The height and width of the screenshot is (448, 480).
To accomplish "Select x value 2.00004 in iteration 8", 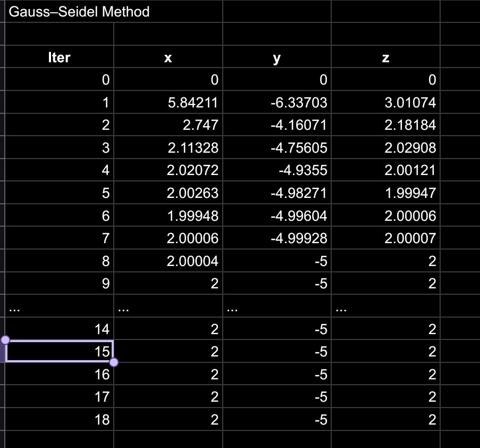I will (168, 261).
